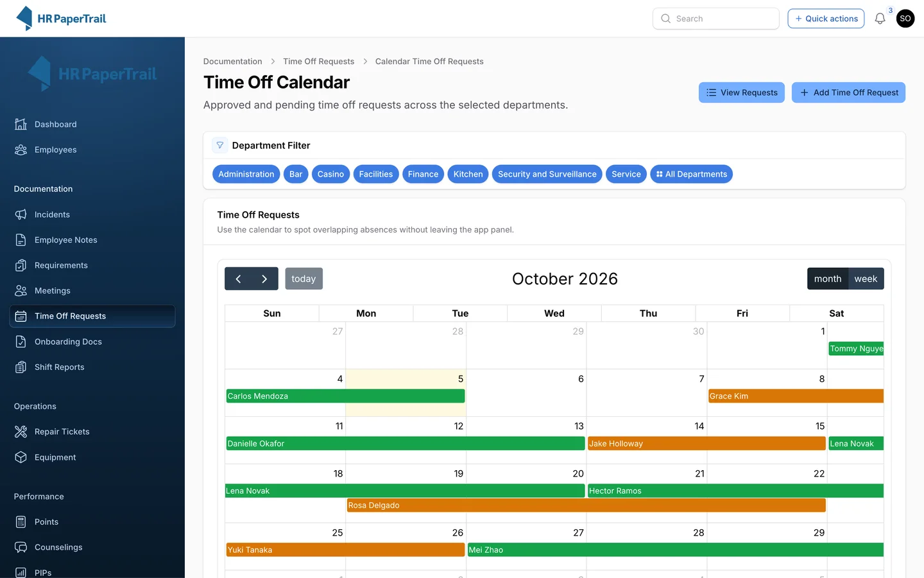The image size is (924, 578).
Task: Click the Dashboard chart icon in sidebar
Action: (21, 124)
